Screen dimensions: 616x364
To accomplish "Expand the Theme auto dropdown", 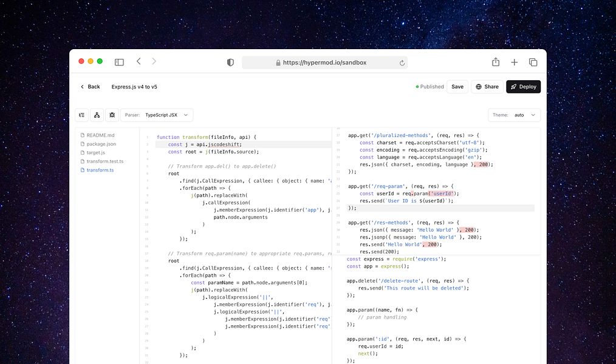I will (515, 115).
